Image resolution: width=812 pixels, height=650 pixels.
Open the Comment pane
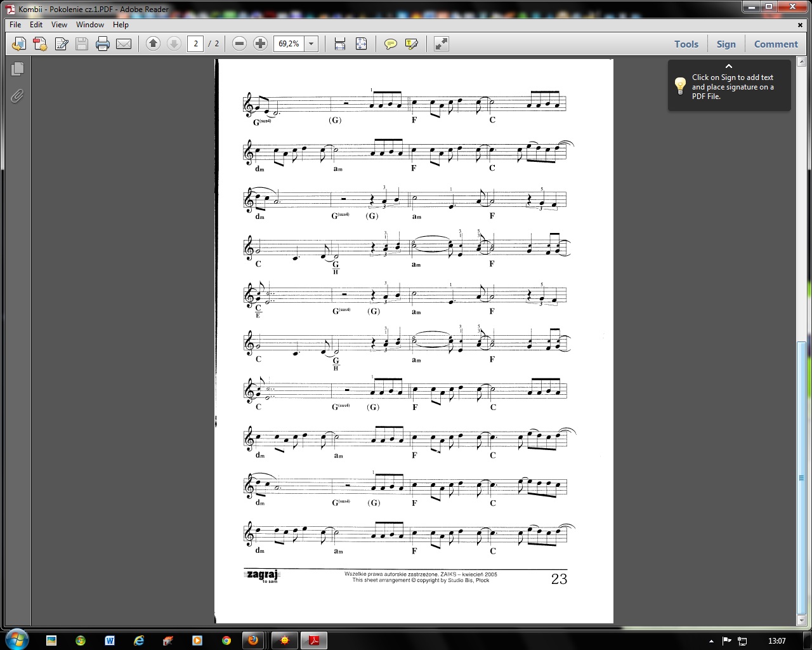point(776,44)
